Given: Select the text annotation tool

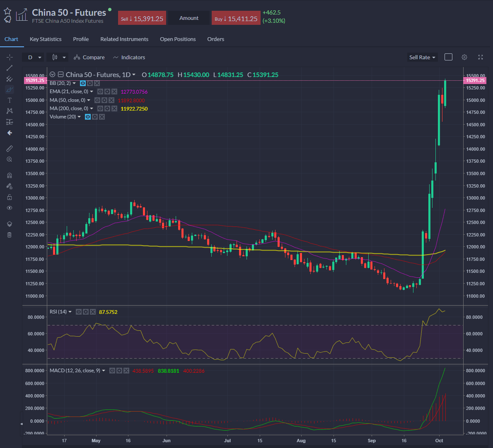Looking at the screenshot, I should tap(10, 100).
